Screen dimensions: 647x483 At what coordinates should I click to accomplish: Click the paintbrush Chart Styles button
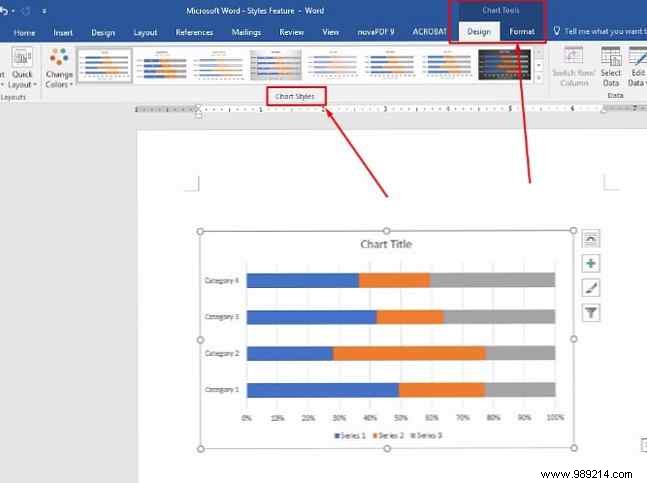tap(590, 288)
